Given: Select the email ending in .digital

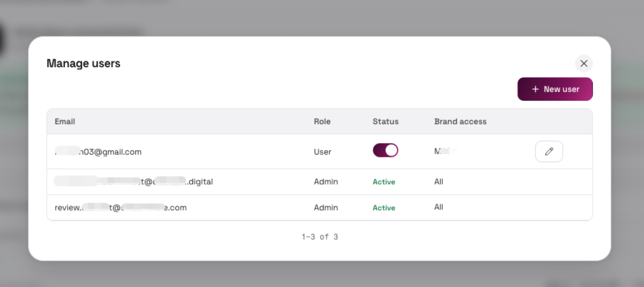Looking at the screenshot, I should click(x=133, y=181).
